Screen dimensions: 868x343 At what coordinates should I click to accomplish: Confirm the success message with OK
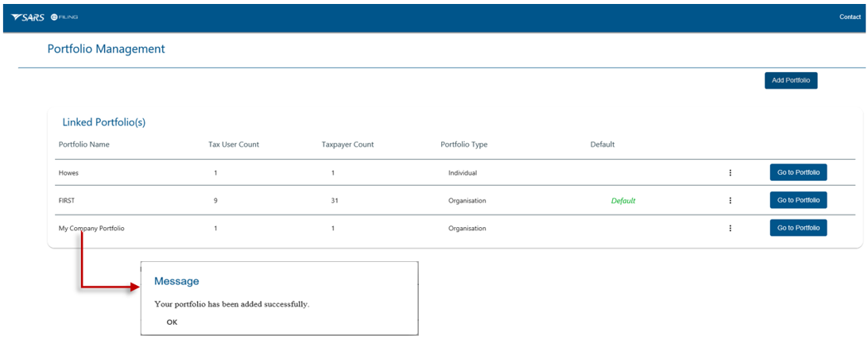(172, 322)
